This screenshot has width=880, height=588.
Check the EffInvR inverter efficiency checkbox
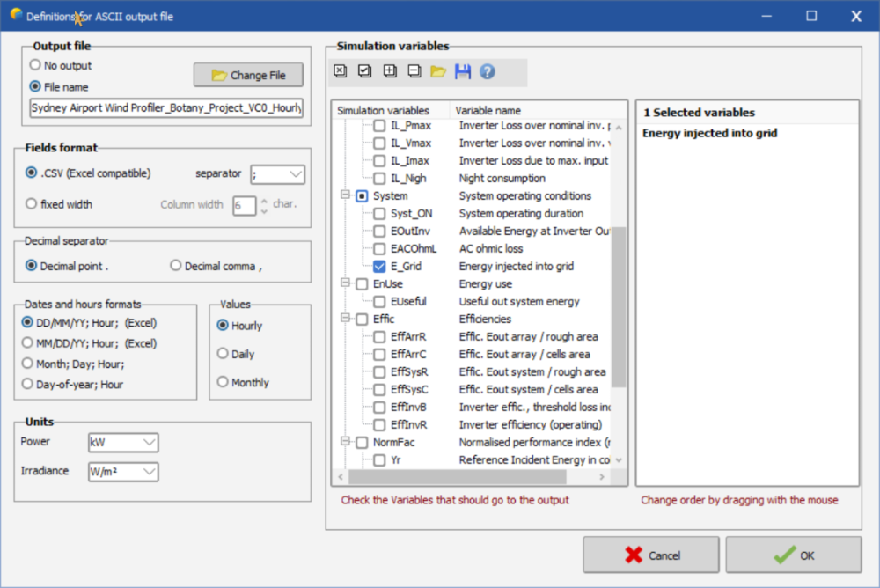[x=379, y=424]
